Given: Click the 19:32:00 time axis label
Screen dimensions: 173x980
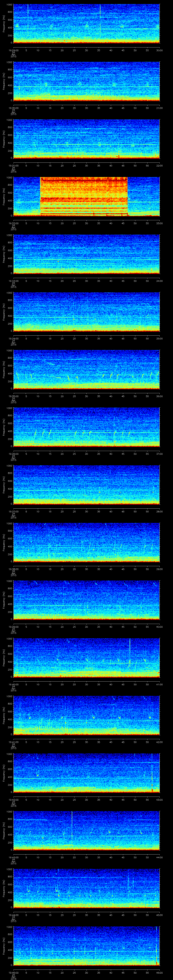Looking at the screenshot, I should click(13, 223).
